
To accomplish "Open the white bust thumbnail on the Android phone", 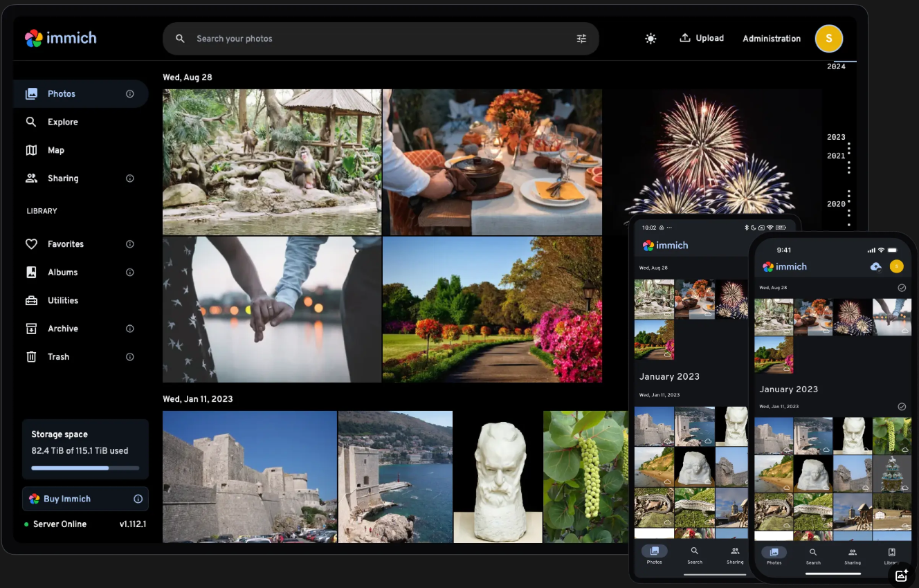I will [x=731, y=426].
